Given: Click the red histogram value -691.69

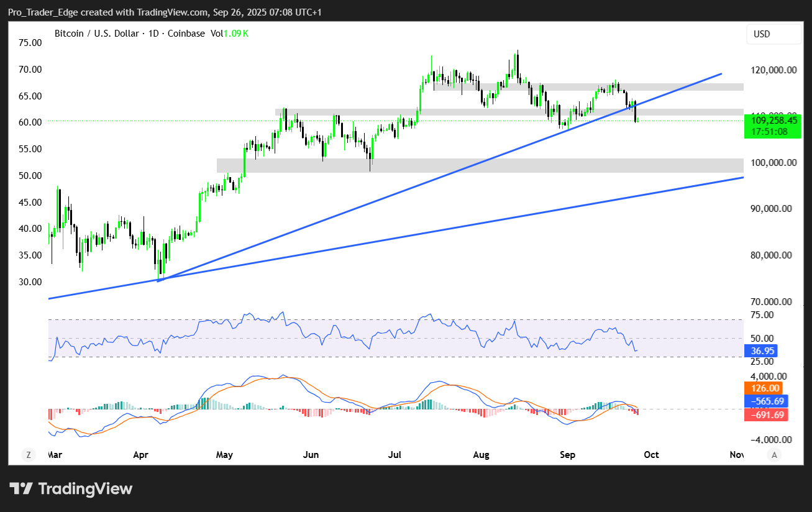Looking at the screenshot, I should [766, 414].
